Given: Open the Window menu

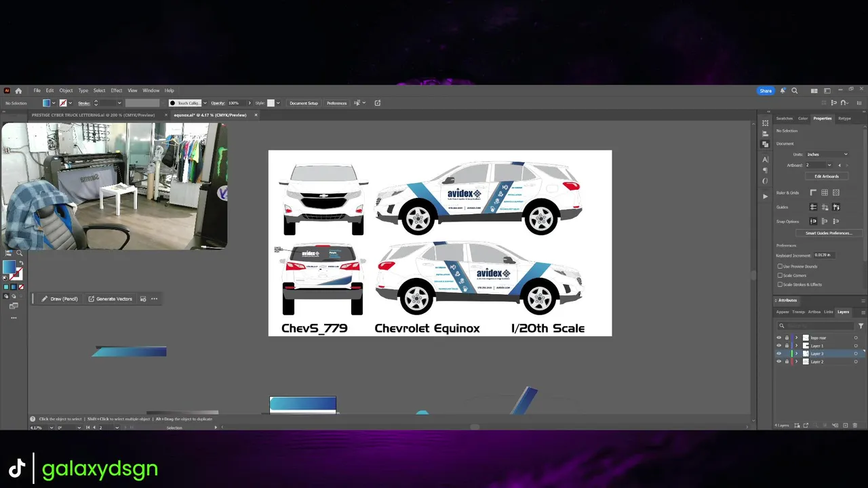Looking at the screenshot, I should (x=151, y=91).
